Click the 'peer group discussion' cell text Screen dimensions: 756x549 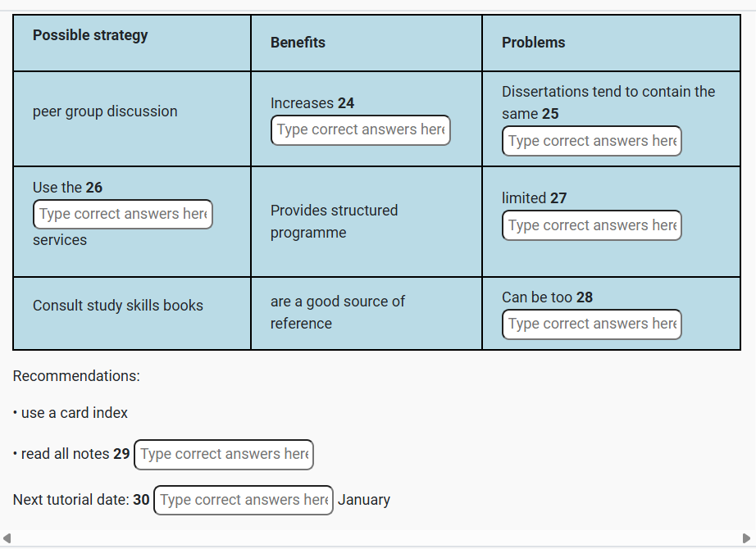point(105,111)
